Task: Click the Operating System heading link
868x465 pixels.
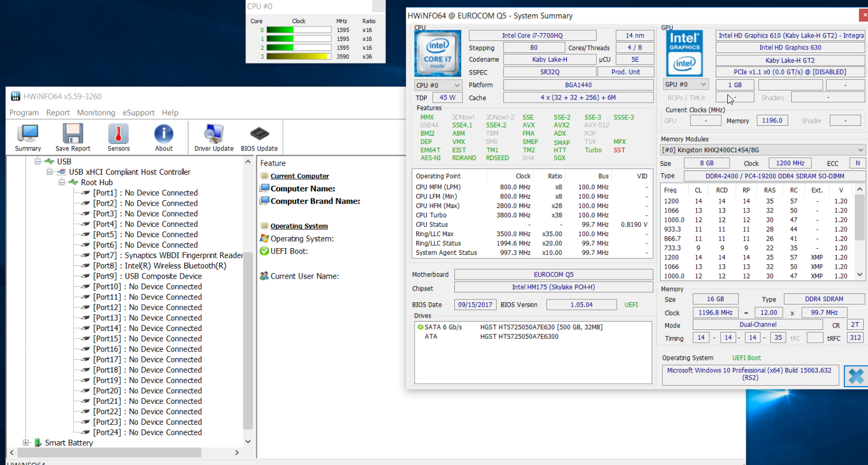Action: (x=299, y=226)
